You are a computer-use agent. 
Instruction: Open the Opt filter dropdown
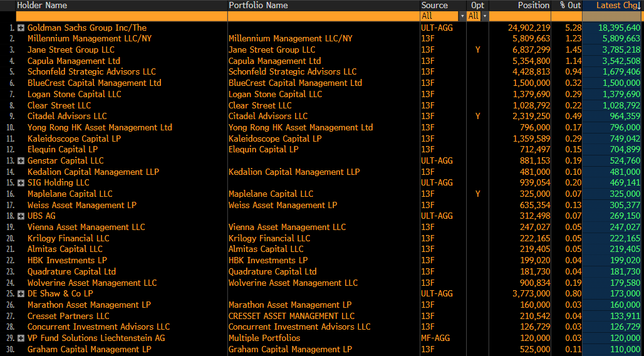[485, 16]
